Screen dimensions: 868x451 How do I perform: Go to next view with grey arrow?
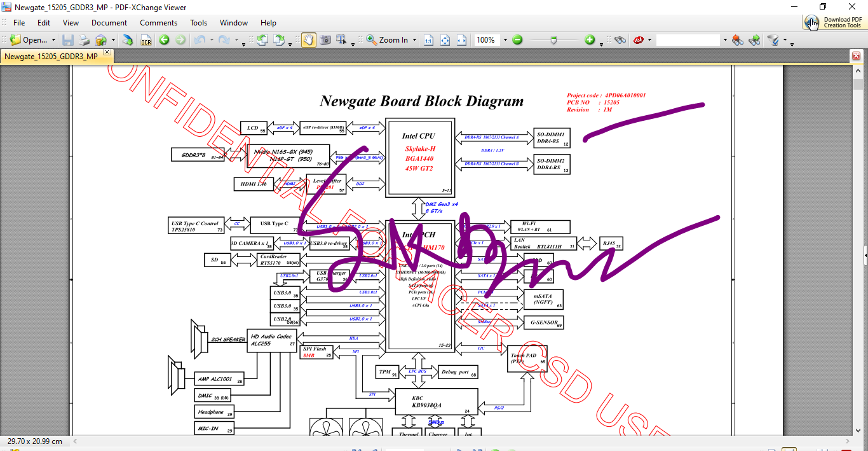coord(180,40)
